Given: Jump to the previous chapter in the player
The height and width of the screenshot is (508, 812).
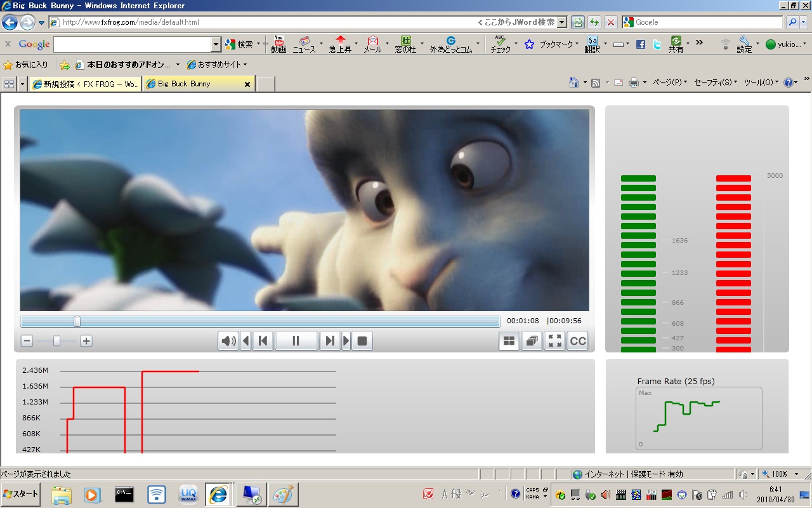Looking at the screenshot, I should 263,341.
